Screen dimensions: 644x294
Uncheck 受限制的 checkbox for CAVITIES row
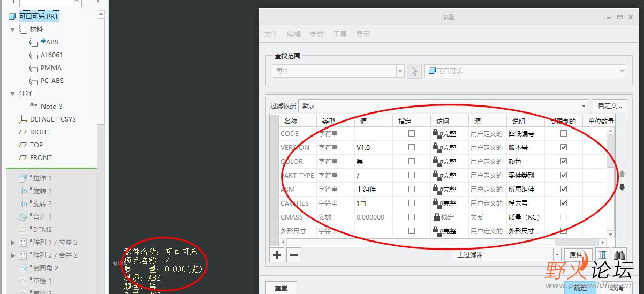[563, 203]
